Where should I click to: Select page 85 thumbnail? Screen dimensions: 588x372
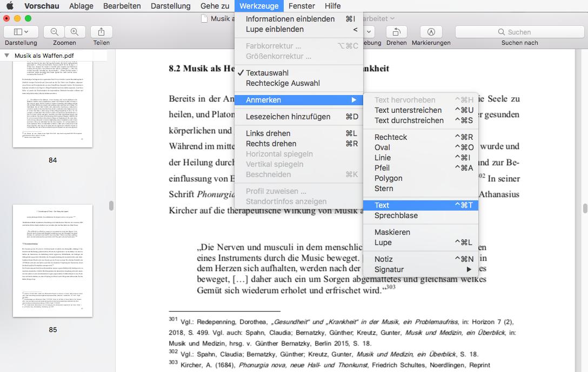[x=52, y=261]
